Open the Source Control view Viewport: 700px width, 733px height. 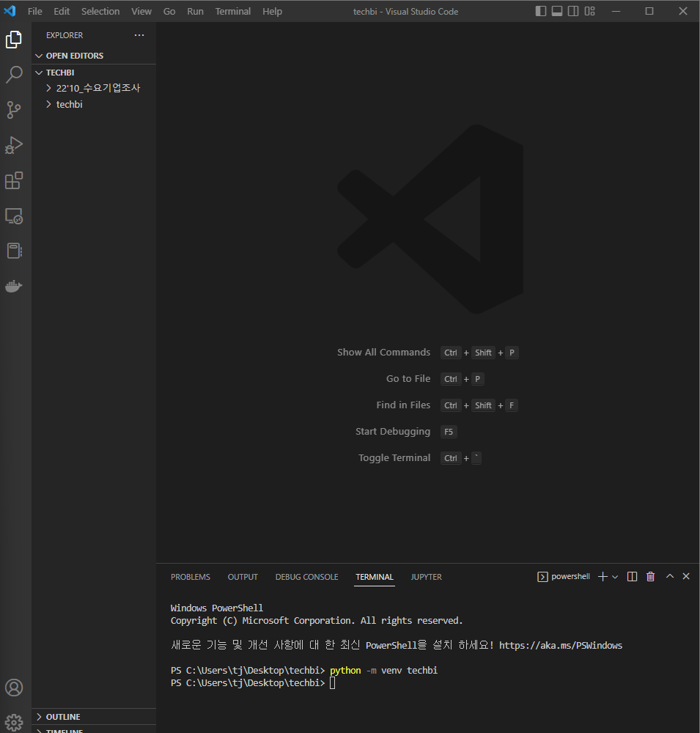tap(14, 110)
